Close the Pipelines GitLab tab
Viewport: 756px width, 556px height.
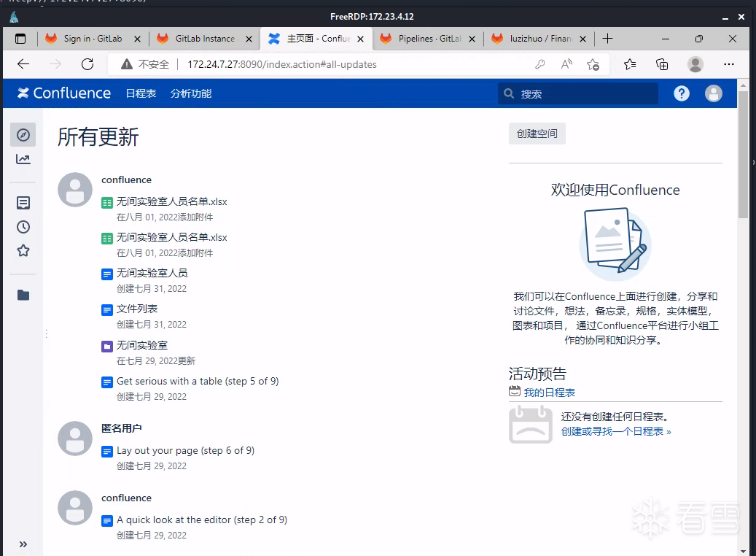(472, 39)
